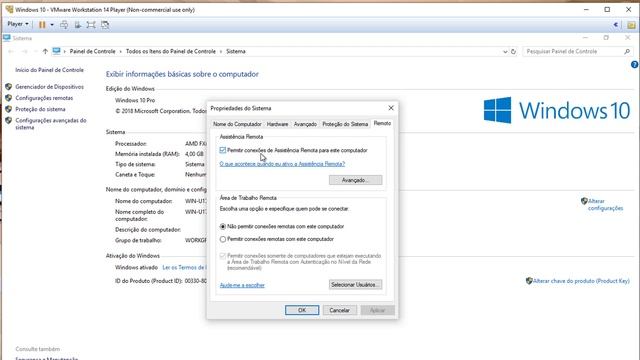Go to Todos os Itens do Painel de Controle
This screenshot has width=640, height=360.
(171, 51)
